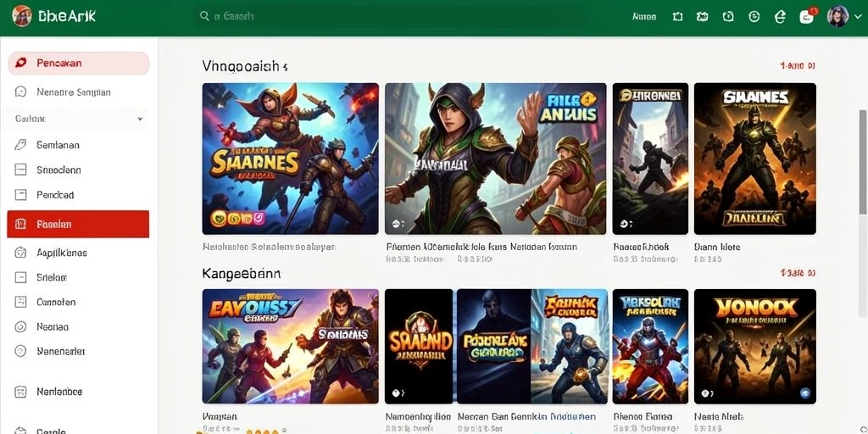The width and height of the screenshot is (868, 434).
Task: Click the icon beside Nenaore Senptan
Action: [x=20, y=92]
